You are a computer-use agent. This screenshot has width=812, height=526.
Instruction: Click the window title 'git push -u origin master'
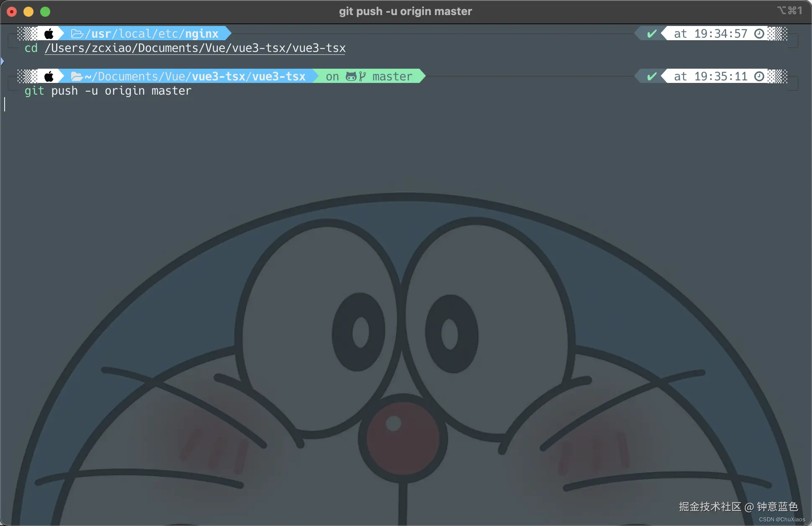coord(405,11)
